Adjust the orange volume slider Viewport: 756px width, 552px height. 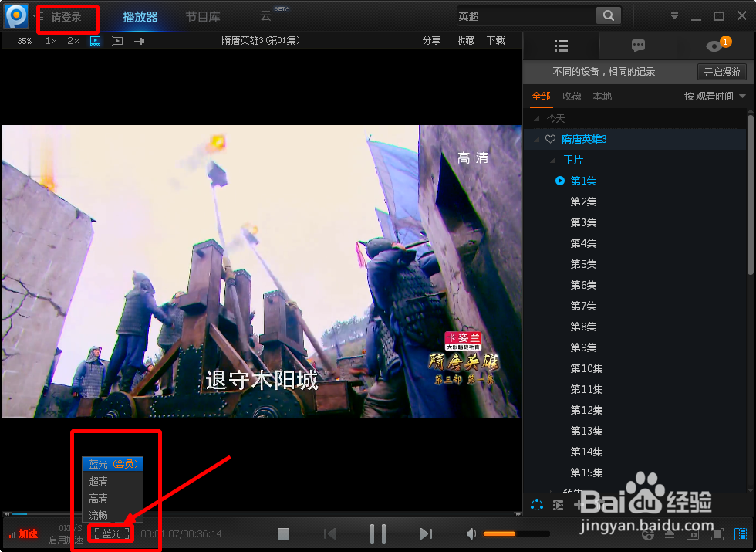click(x=516, y=533)
